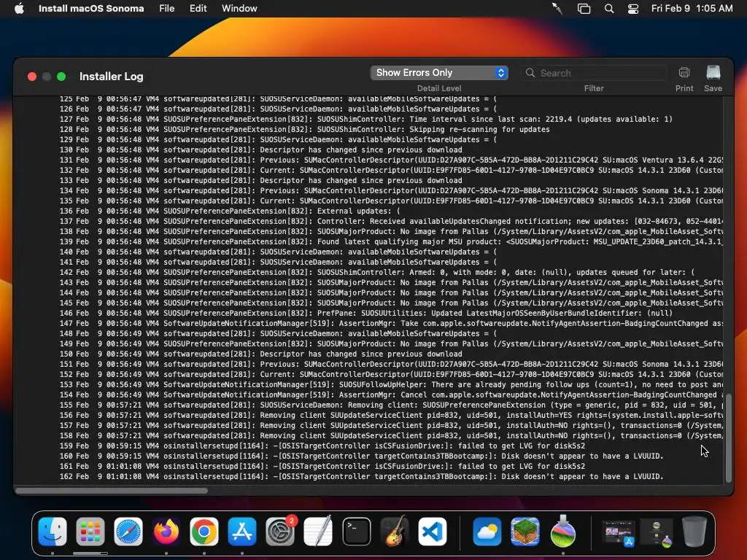Open the Window menu

tap(239, 9)
